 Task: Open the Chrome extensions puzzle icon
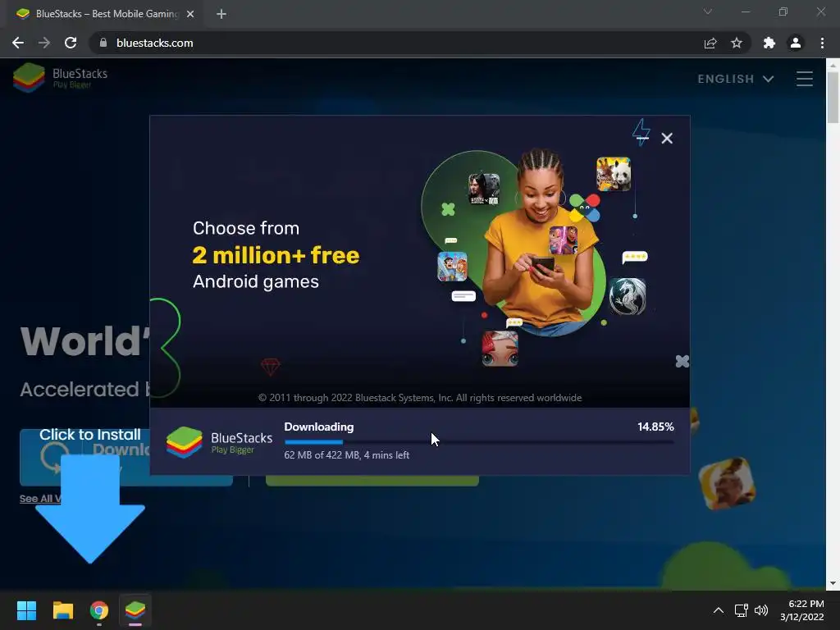769,43
